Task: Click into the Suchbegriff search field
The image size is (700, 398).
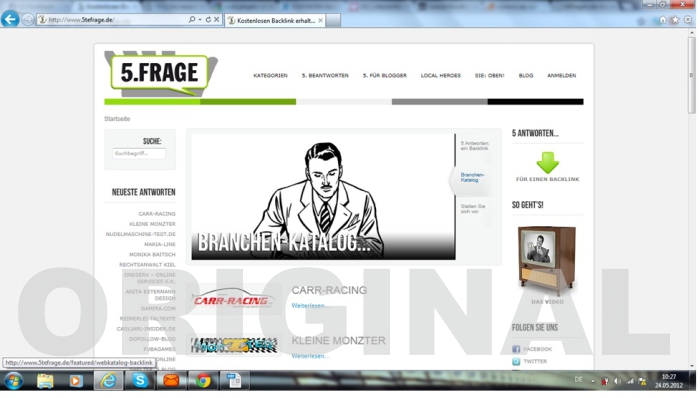Action: 139,153
